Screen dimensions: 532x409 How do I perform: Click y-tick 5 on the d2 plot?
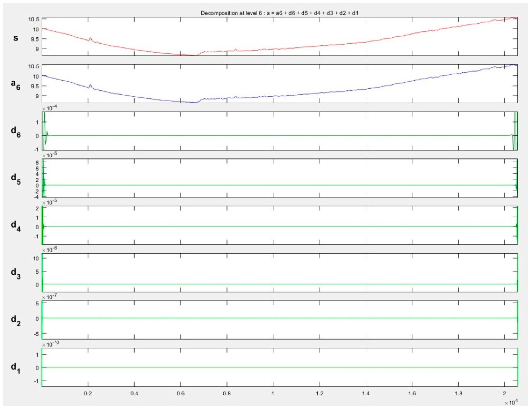pos(37,304)
